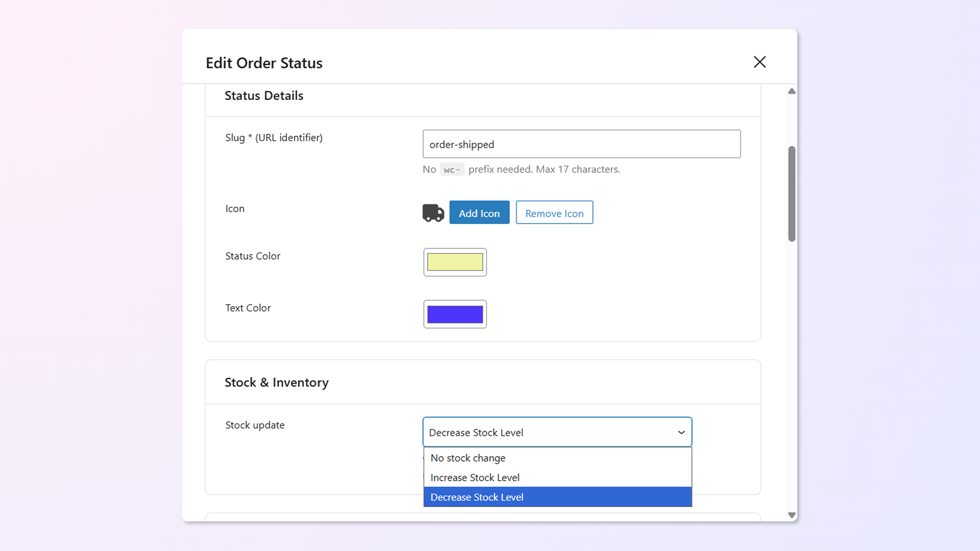Click the wc- prefix code tag

pos(452,170)
